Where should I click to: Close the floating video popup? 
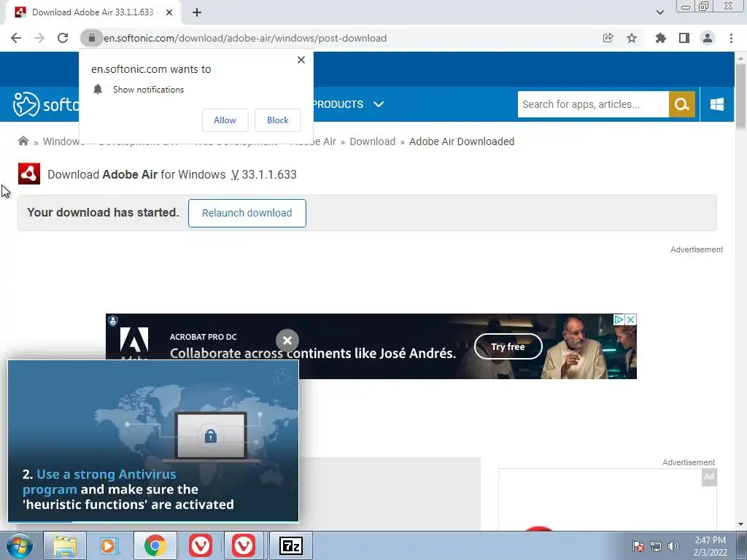click(x=287, y=341)
